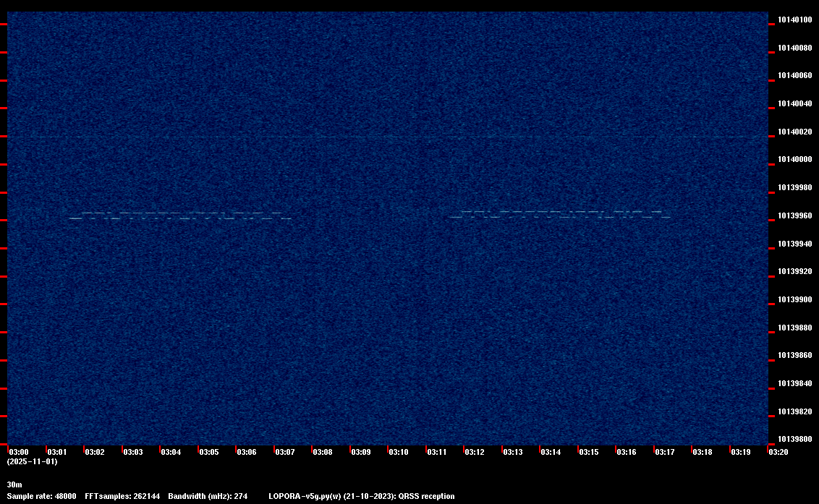
Task: Click the 10139840 frequency label
Action: point(795,384)
